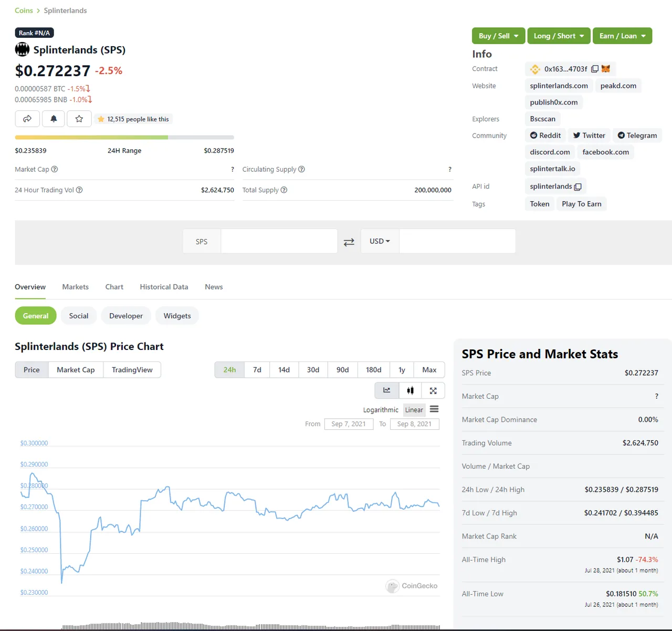Screen dimensions: 672x631
Task: Select the 30d chart range
Action: (313, 370)
